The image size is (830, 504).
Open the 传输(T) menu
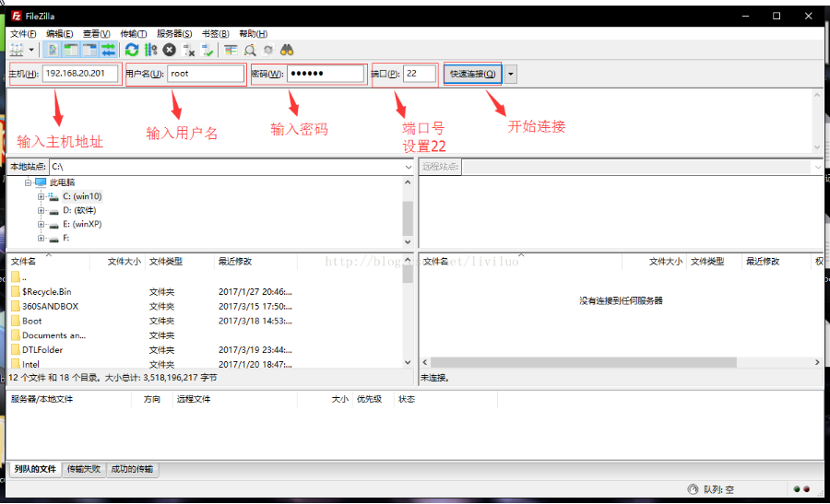coord(134,34)
